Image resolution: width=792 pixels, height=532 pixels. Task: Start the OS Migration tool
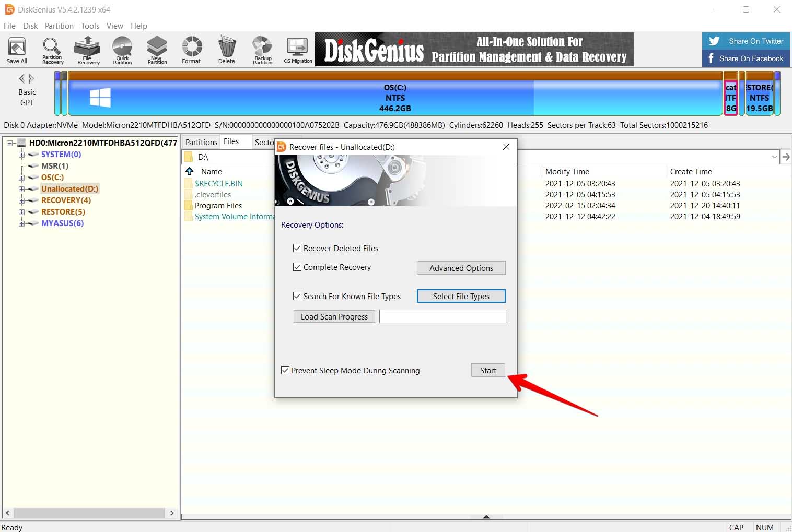298,50
